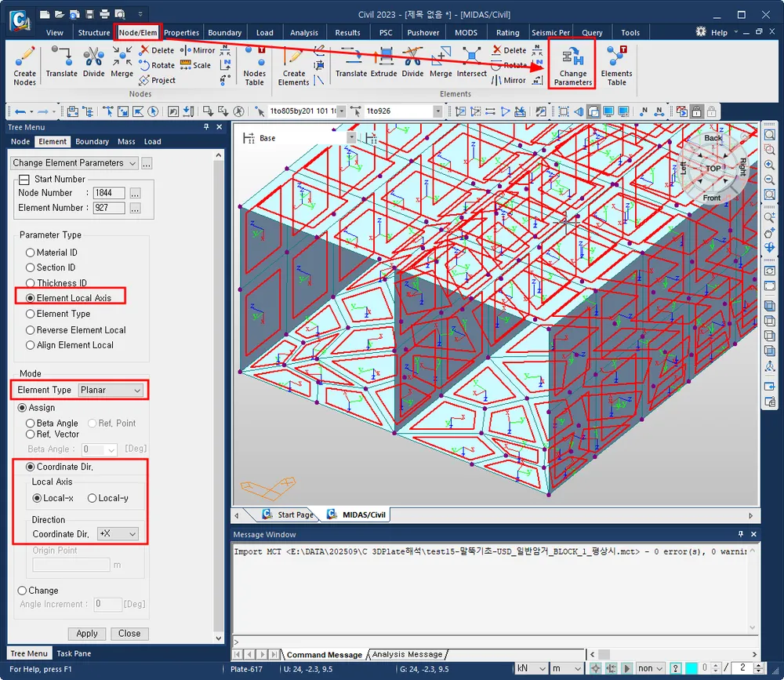Image resolution: width=784 pixels, height=680 pixels.
Task: Open the Elements Table
Action: pos(616,66)
